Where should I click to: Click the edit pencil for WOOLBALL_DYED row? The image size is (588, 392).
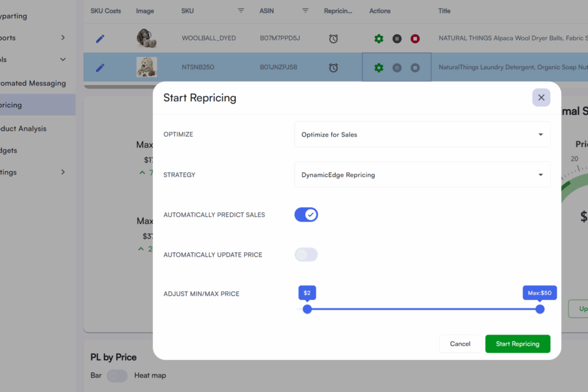100,39
